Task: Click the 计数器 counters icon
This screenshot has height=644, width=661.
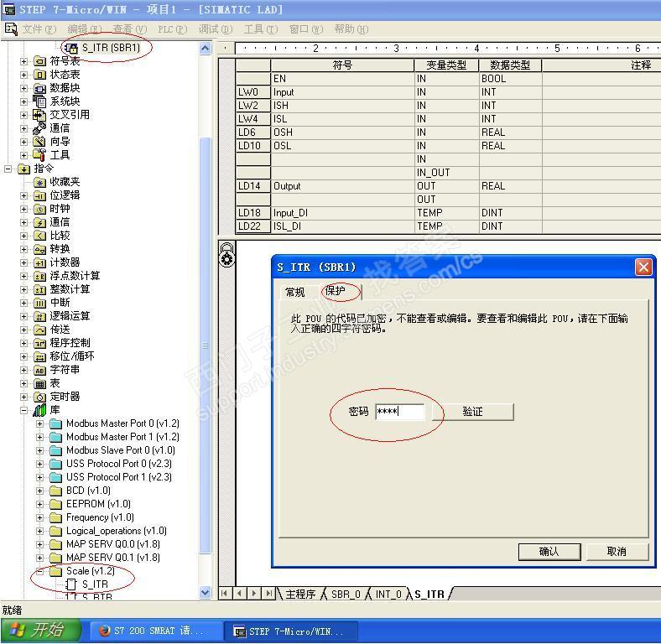Action: pos(39,262)
